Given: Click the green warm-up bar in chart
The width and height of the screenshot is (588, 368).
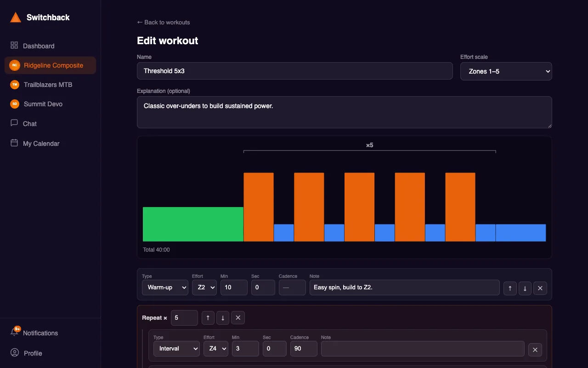Looking at the screenshot, I should (193, 224).
